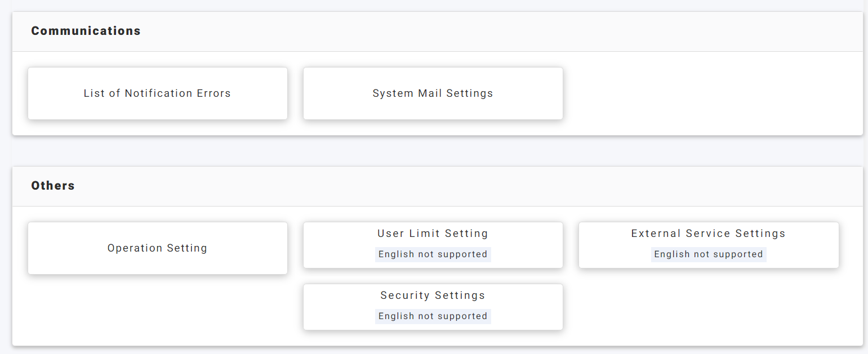This screenshot has width=868, height=354.
Task: Click the "System Mail Settings" label text
Action: (433, 93)
